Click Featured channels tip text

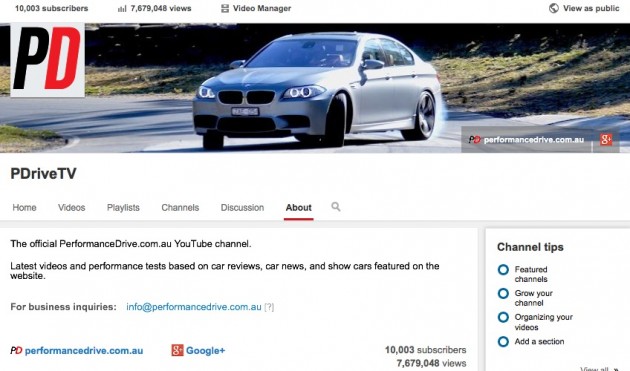point(531,274)
